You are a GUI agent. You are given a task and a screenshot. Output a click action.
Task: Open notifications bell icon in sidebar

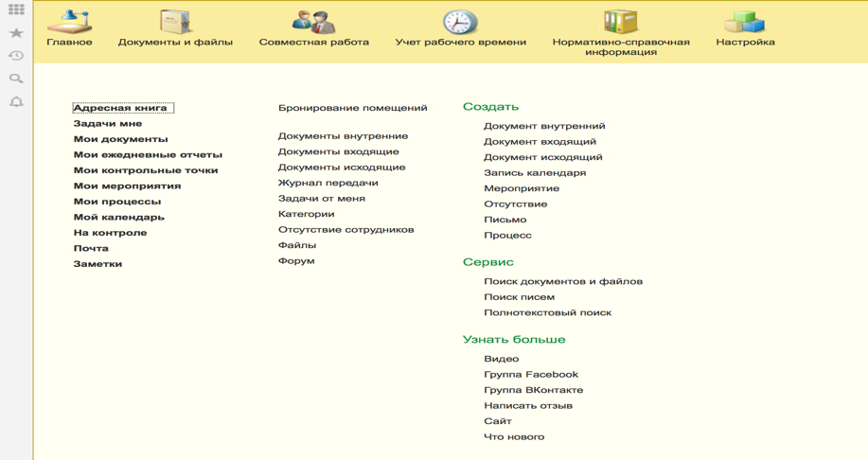coord(16,102)
